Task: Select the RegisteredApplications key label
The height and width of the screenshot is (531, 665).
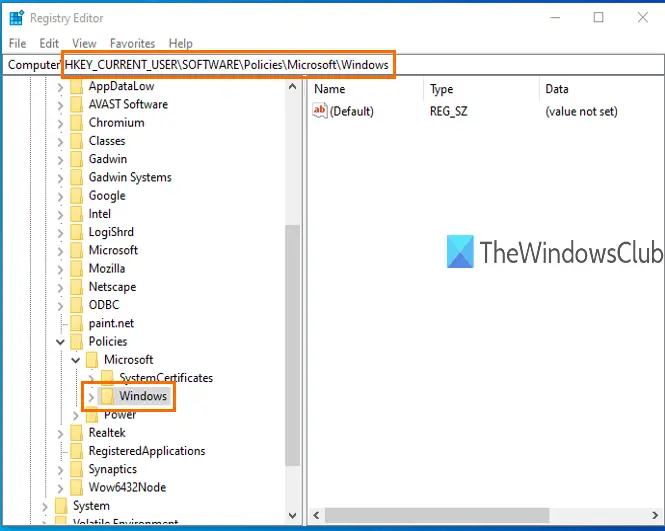Action: click(x=147, y=451)
